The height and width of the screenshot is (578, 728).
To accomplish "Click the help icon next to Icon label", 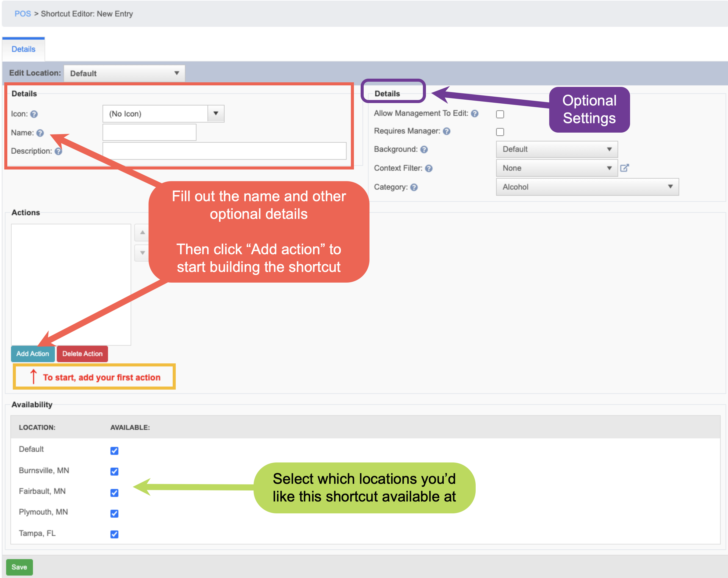I will (34, 114).
